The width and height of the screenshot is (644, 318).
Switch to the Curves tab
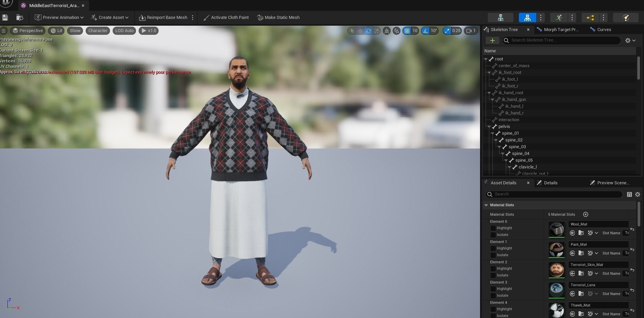tap(601, 30)
